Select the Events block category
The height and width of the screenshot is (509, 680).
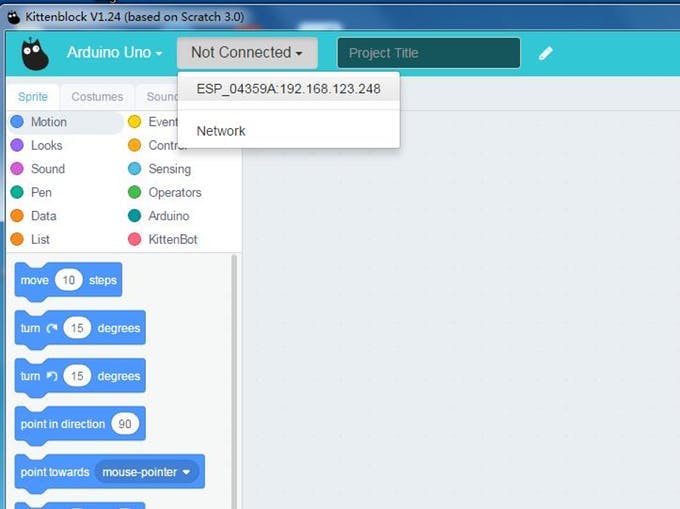pos(153,122)
